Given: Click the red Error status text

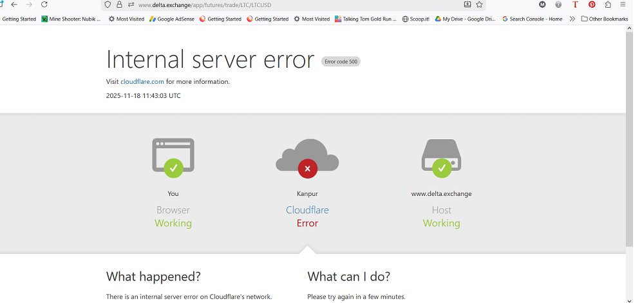Looking at the screenshot, I should (307, 223).
